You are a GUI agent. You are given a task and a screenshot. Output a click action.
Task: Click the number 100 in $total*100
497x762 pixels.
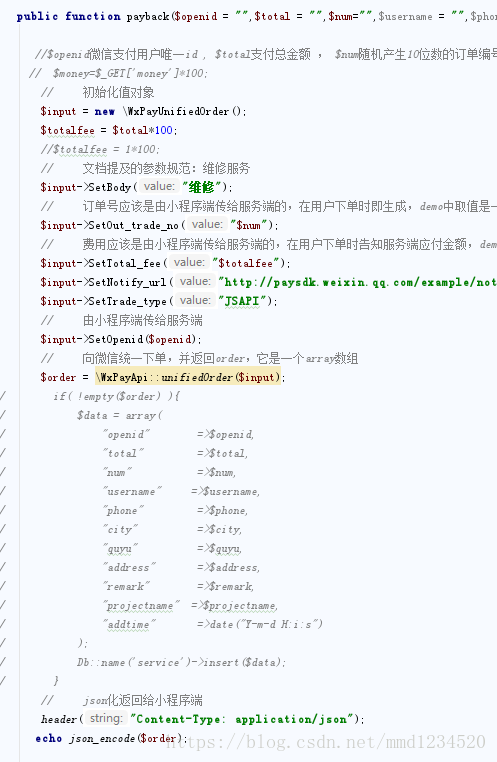click(x=164, y=130)
